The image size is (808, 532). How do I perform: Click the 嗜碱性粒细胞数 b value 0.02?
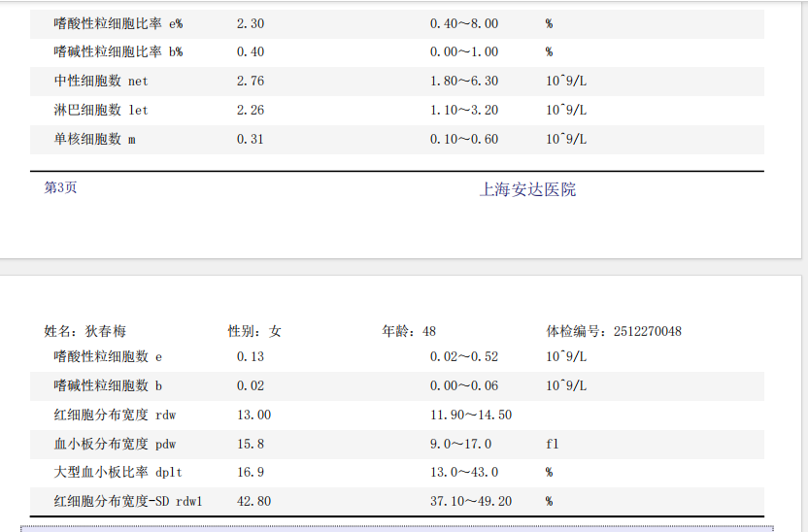click(x=251, y=386)
